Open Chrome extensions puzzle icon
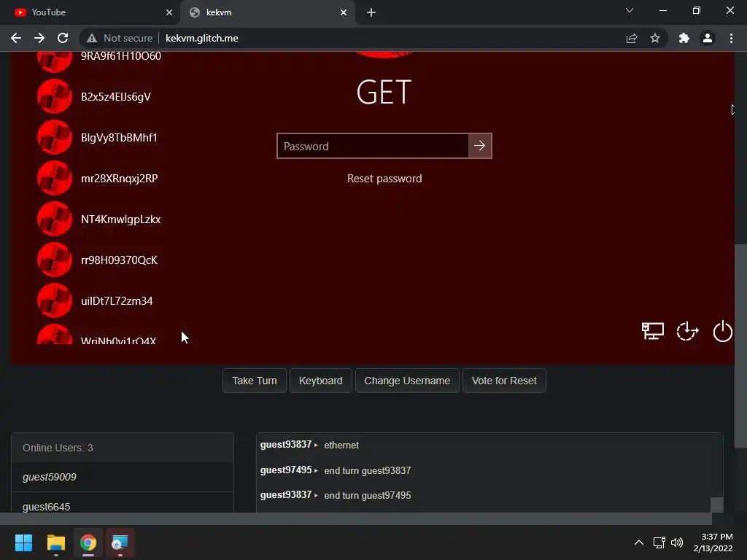The image size is (747, 560). point(684,38)
